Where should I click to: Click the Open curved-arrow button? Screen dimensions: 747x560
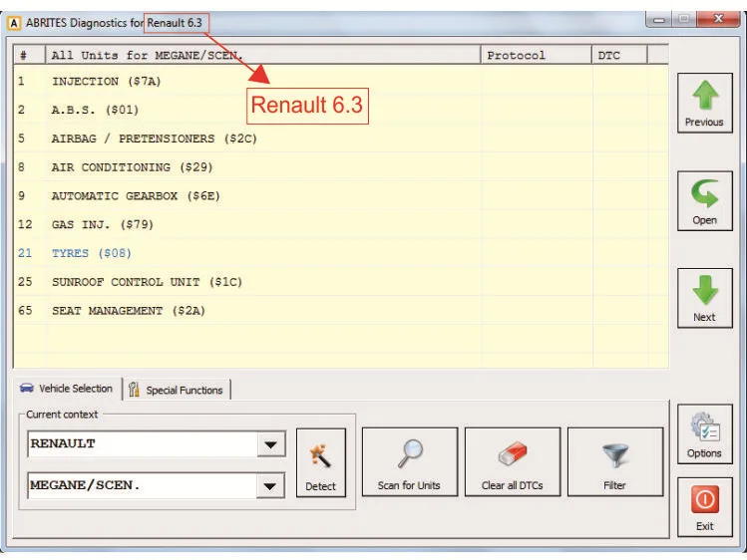(x=704, y=201)
